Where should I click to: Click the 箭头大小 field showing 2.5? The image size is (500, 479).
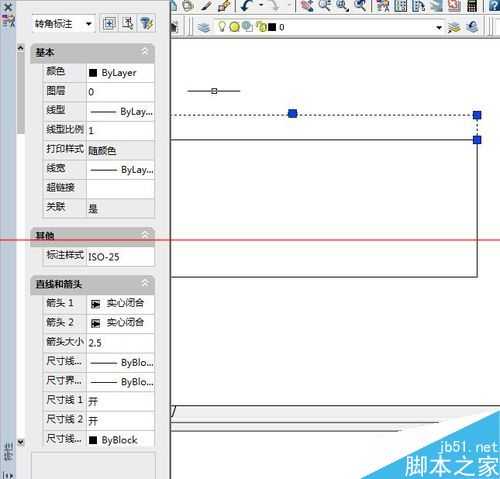coord(120,343)
